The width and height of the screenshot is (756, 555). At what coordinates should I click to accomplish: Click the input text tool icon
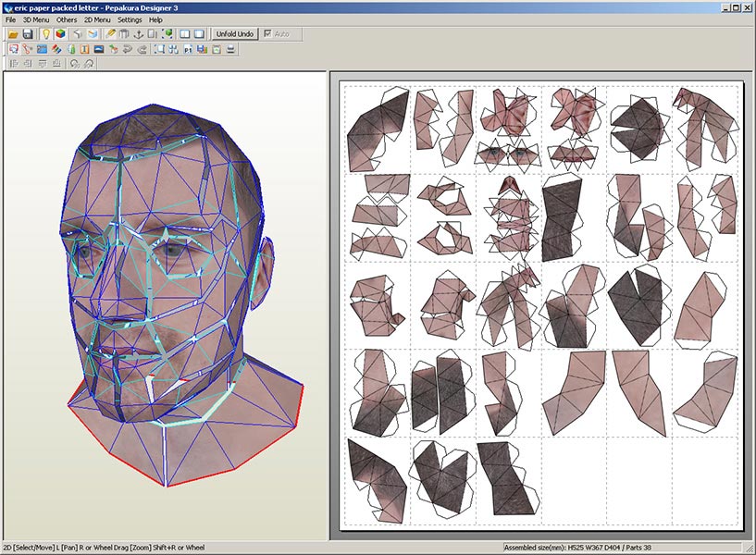[x=84, y=49]
